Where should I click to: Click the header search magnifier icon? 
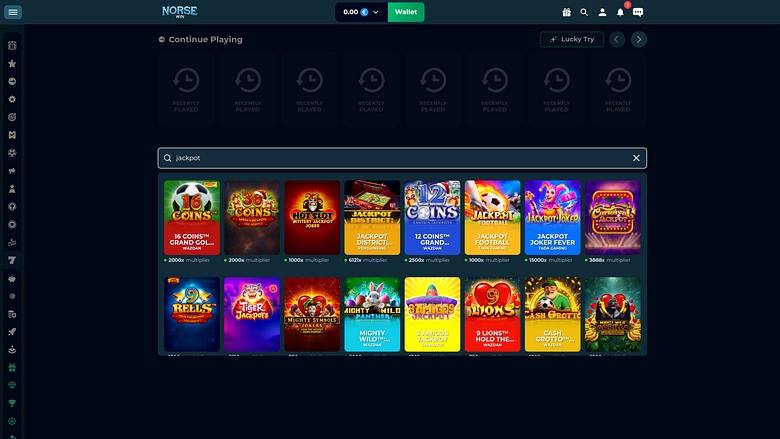point(584,12)
